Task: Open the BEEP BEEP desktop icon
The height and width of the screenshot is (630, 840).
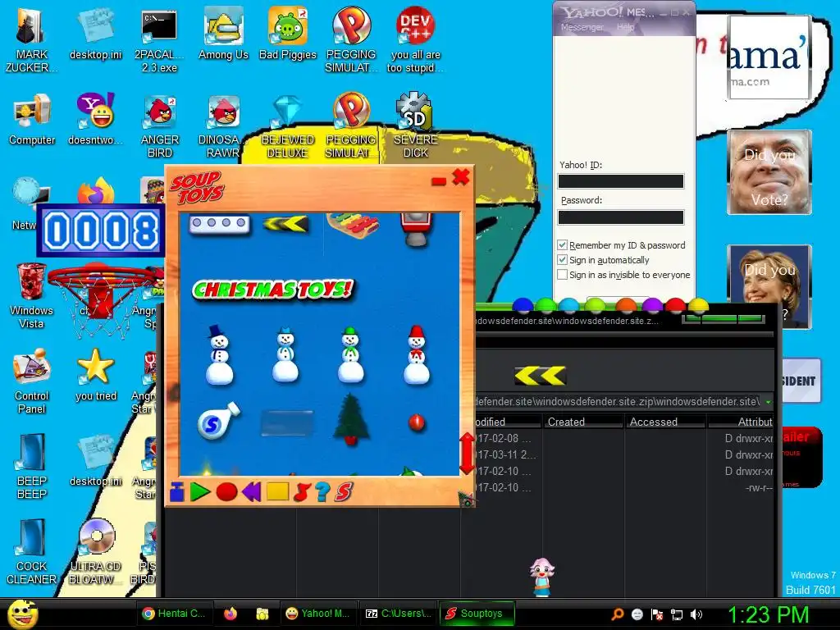Action: click(x=31, y=467)
